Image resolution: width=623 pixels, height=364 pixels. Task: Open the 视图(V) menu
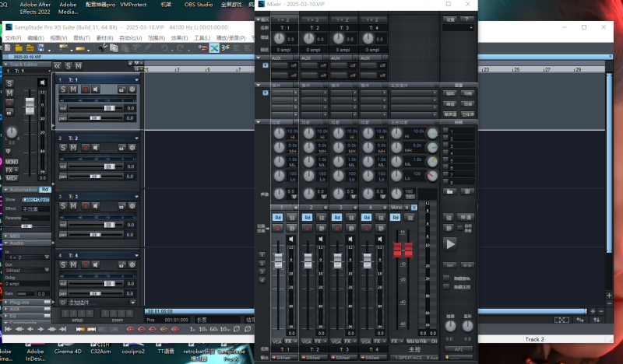pyautogui.click(x=58, y=37)
